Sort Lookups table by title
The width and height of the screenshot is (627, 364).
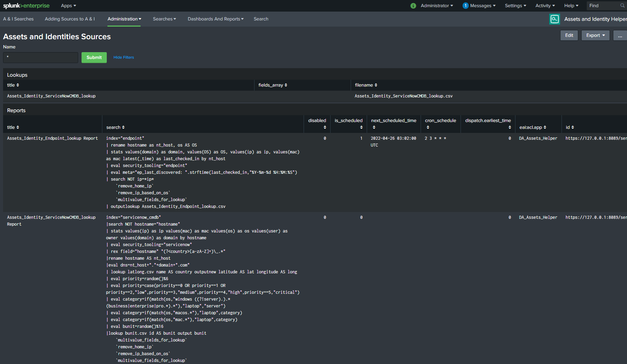pos(13,85)
